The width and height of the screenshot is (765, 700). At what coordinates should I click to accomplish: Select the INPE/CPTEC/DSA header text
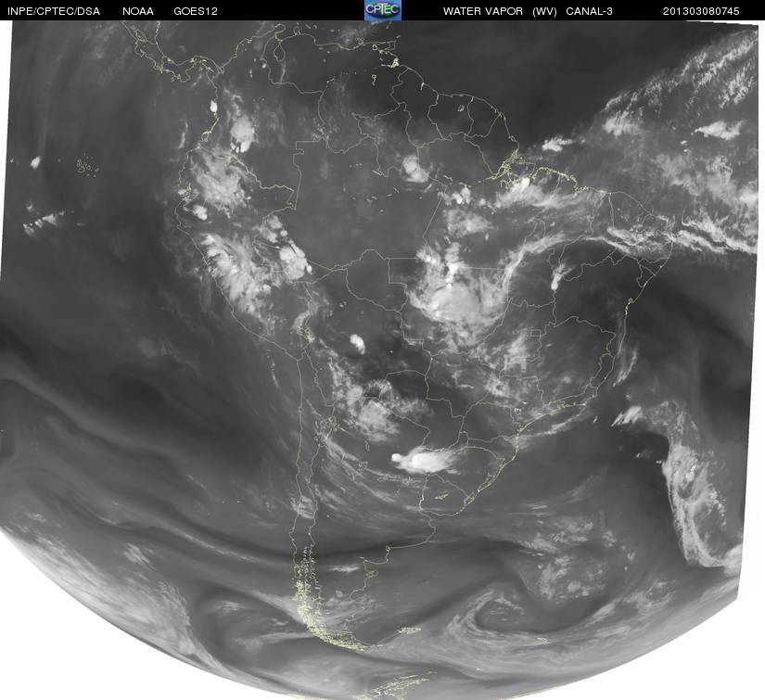tap(54, 11)
